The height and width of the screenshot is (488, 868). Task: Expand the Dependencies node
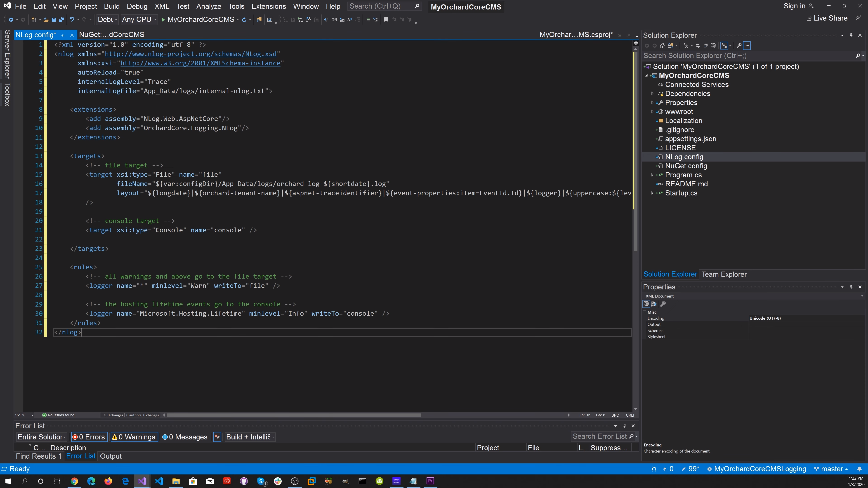[x=652, y=93]
